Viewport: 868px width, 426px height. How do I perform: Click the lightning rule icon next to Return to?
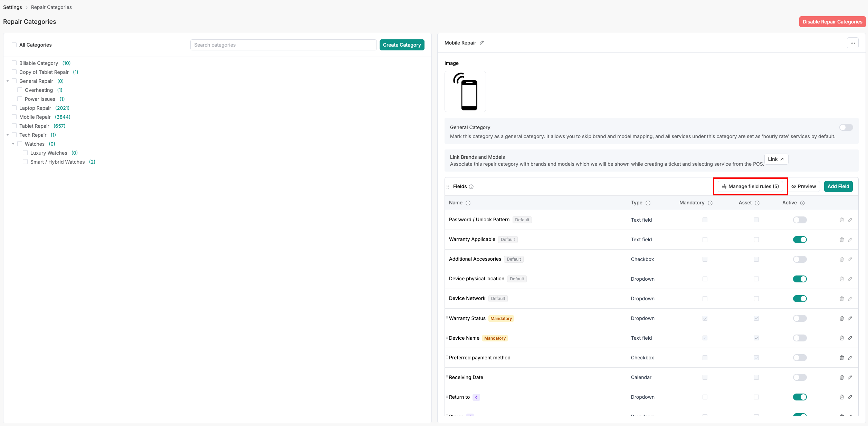476,397
